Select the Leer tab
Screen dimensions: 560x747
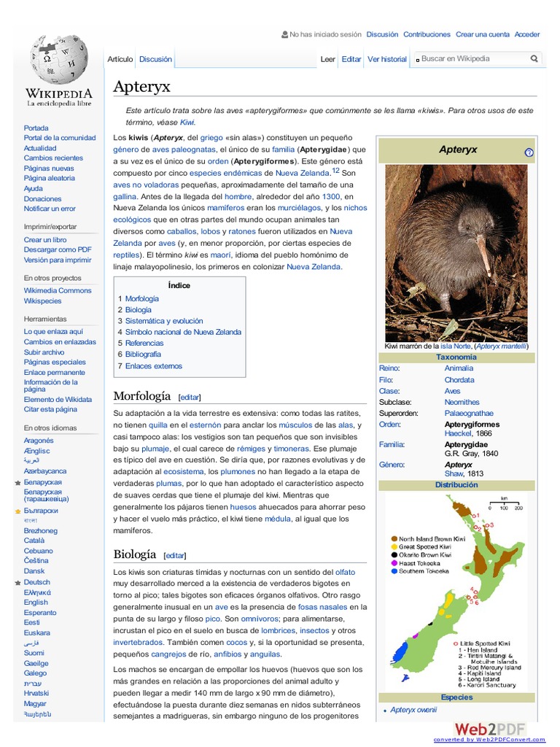[327, 59]
